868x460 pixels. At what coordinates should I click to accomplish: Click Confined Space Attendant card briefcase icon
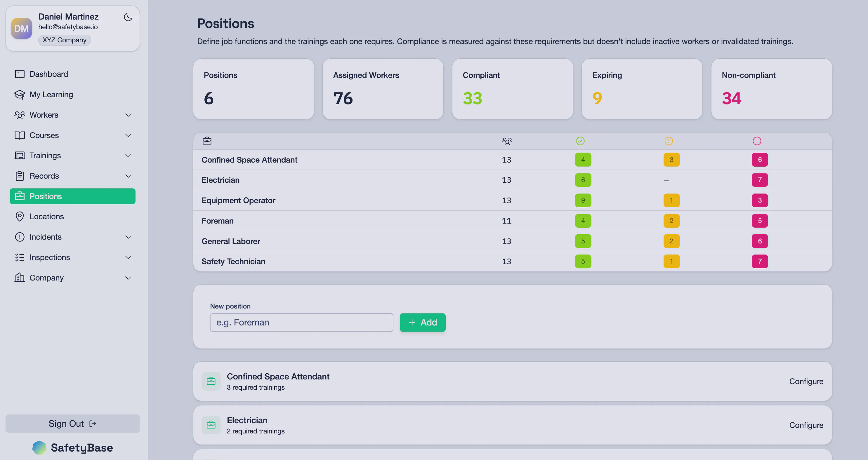(211, 381)
